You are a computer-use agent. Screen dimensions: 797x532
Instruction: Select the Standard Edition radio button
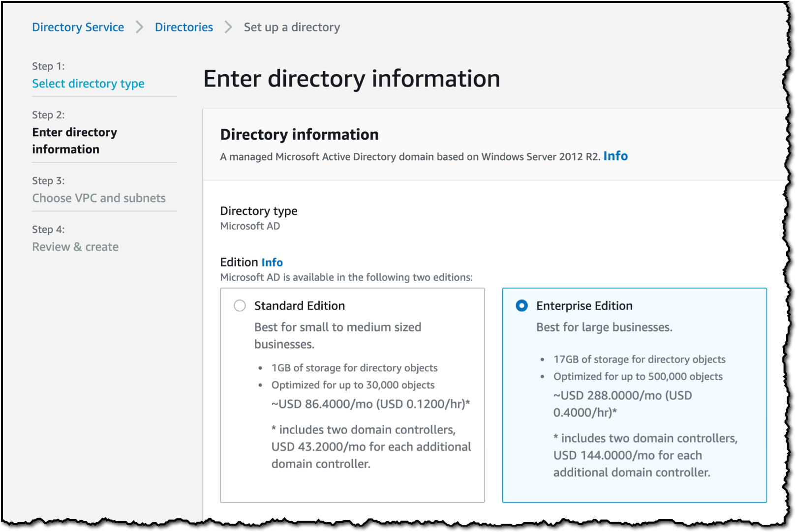pyautogui.click(x=240, y=306)
